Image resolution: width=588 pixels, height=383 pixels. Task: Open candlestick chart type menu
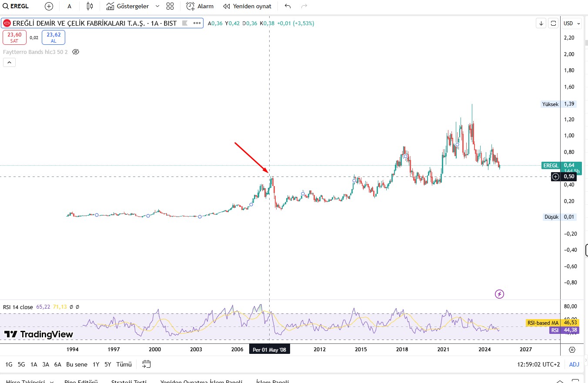pos(90,7)
